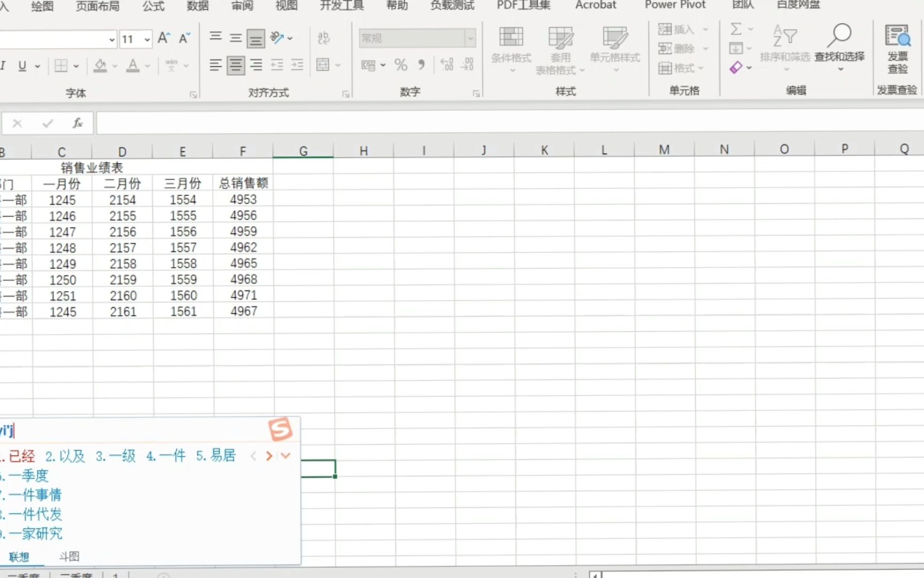
Task: Click the font color A swatch
Action: click(x=133, y=66)
